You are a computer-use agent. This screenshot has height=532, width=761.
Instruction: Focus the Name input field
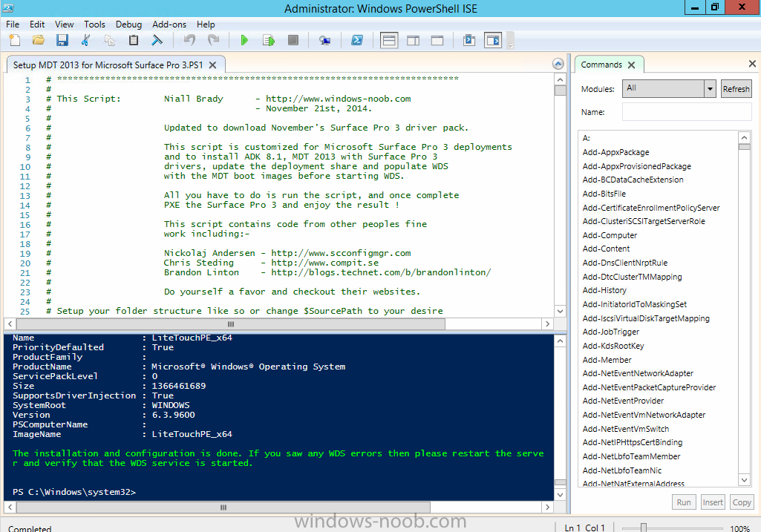[687, 112]
